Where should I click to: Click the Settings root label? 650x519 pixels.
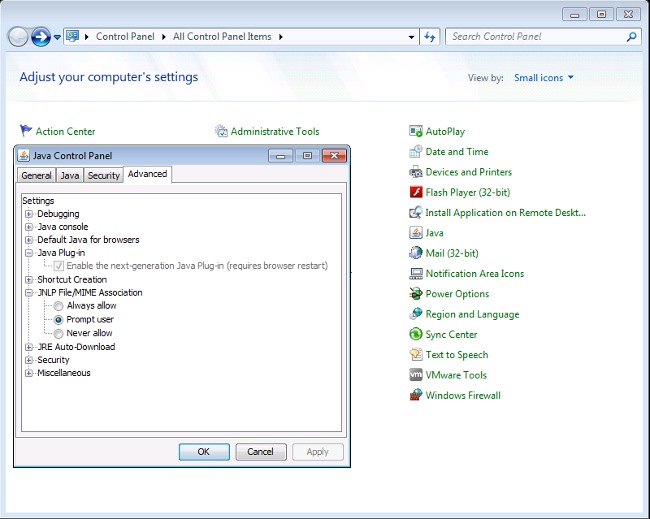coord(38,201)
